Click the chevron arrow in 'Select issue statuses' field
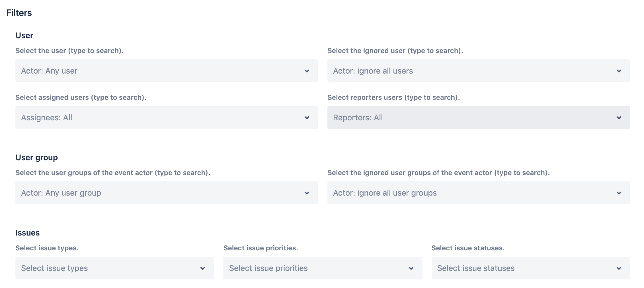 (x=619, y=268)
